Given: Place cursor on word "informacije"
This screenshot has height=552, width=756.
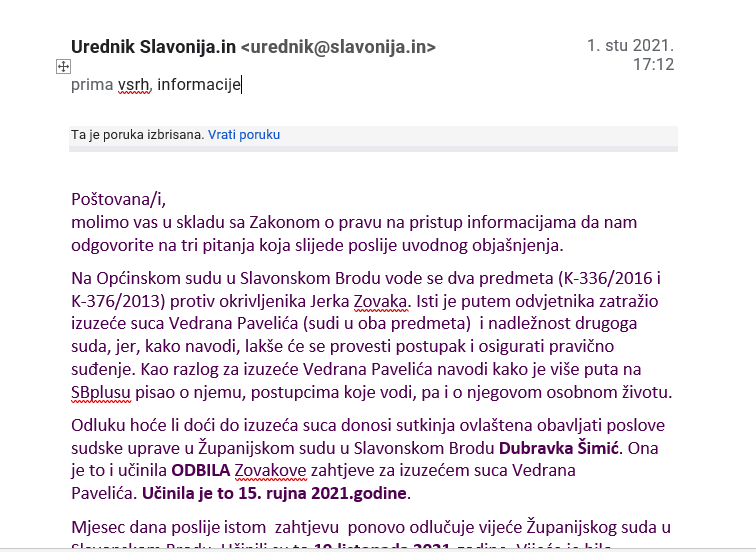Looking at the screenshot, I should (199, 85).
